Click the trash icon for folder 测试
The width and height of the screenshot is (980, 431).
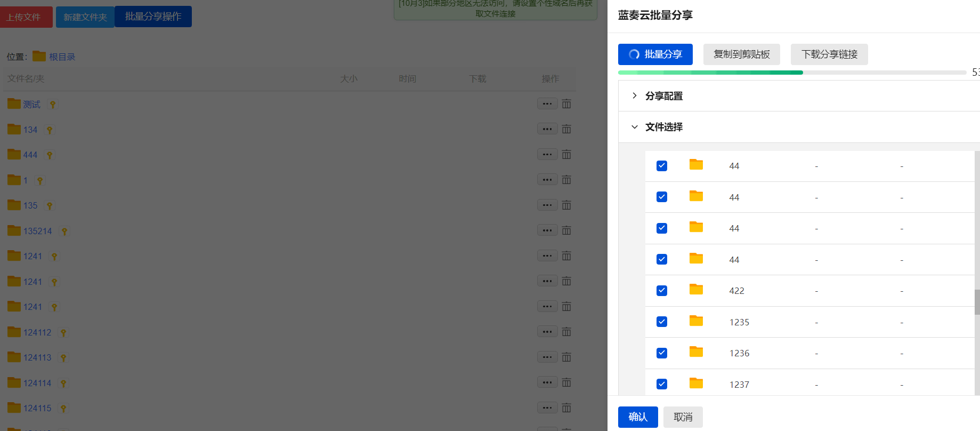[x=566, y=104]
